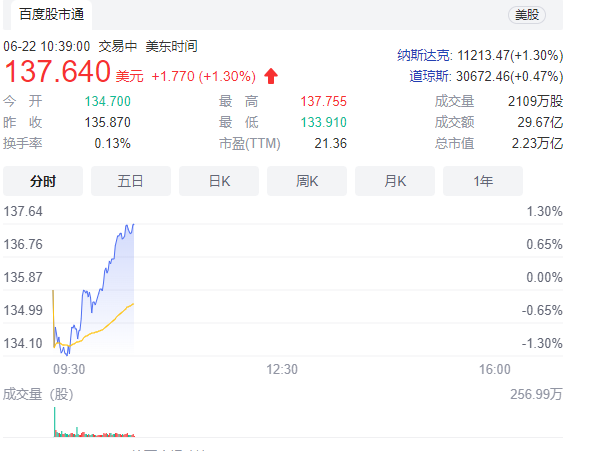Click the 最高 value 137.755
The width and height of the screenshot is (593, 451).
[323, 101]
